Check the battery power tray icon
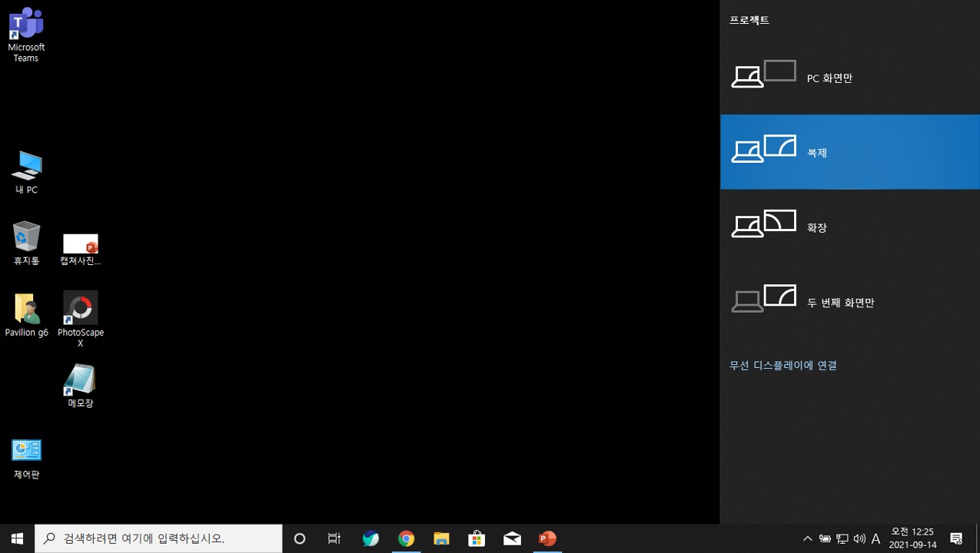Image resolution: width=980 pixels, height=553 pixels. point(825,538)
